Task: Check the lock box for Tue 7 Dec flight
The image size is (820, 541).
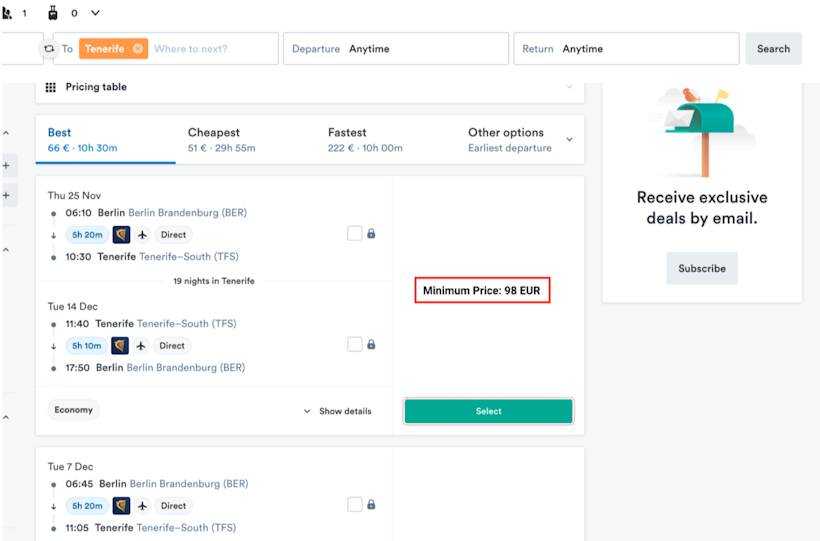Action: pyautogui.click(x=354, y=505)
